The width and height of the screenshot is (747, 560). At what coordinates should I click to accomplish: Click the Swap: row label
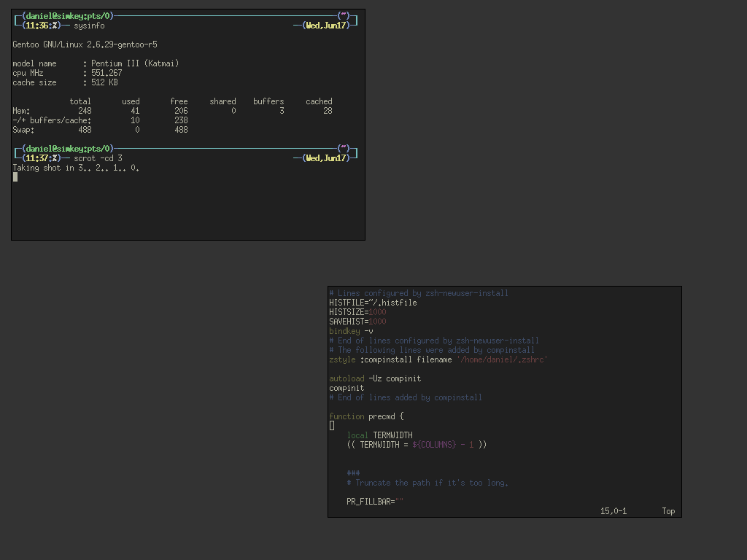23,130
